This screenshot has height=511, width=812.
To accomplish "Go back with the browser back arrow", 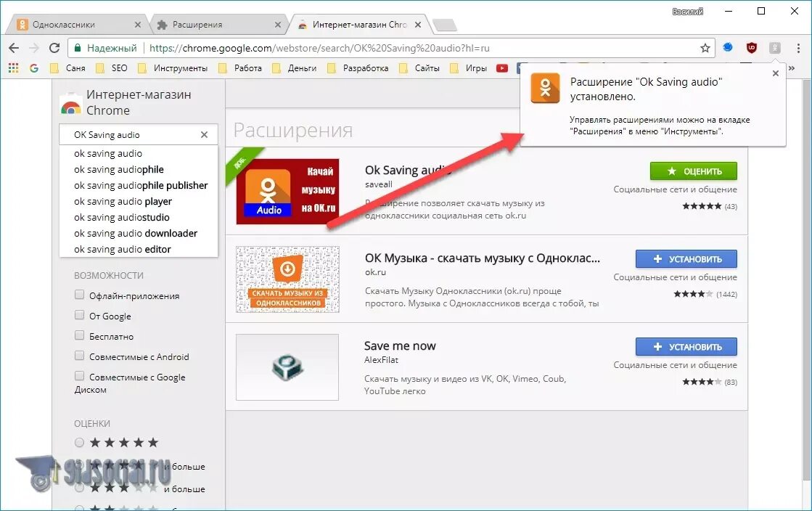I will click(14, 48).
